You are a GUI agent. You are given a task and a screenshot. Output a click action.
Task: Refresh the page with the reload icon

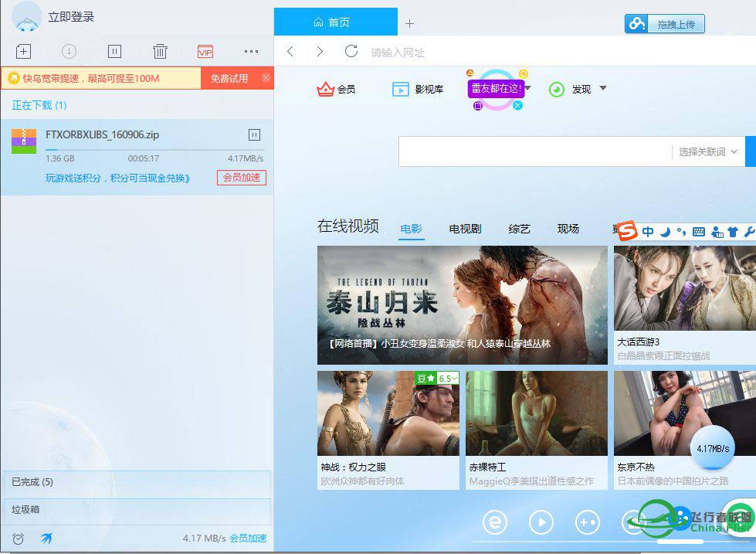(351, 51)
